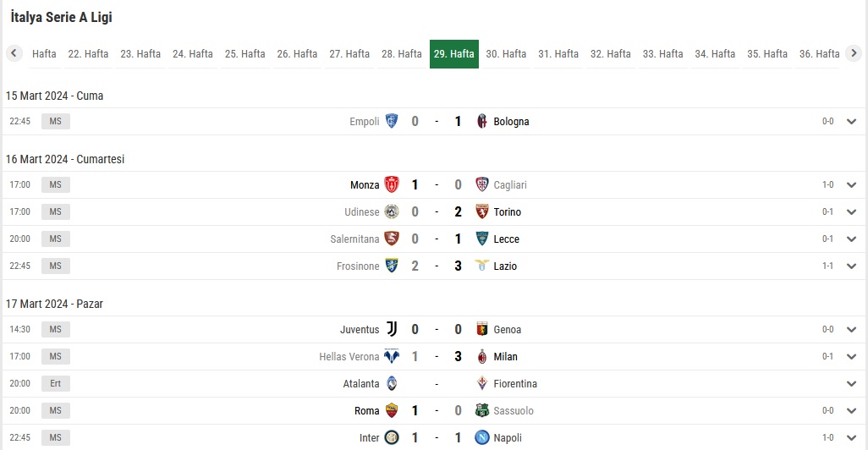Click the Bologna team crest icon
This screenshot has height=450, width=868.
click(482, 121)
